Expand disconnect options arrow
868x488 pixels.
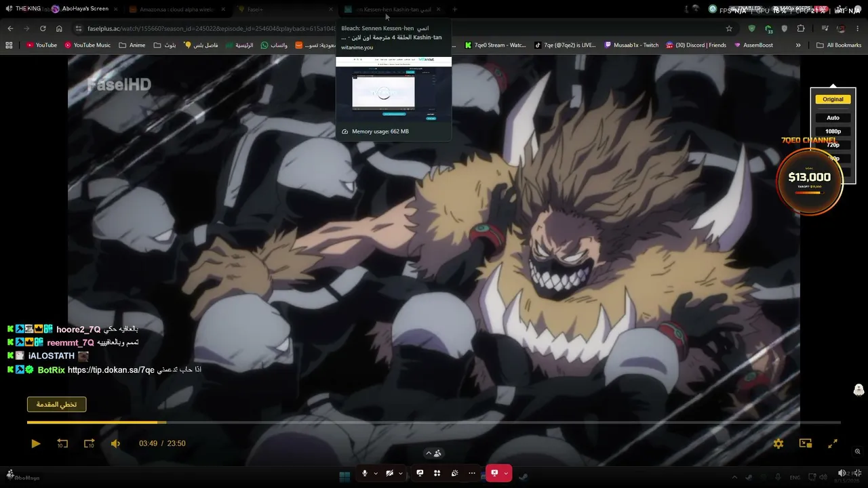(506, 473)
